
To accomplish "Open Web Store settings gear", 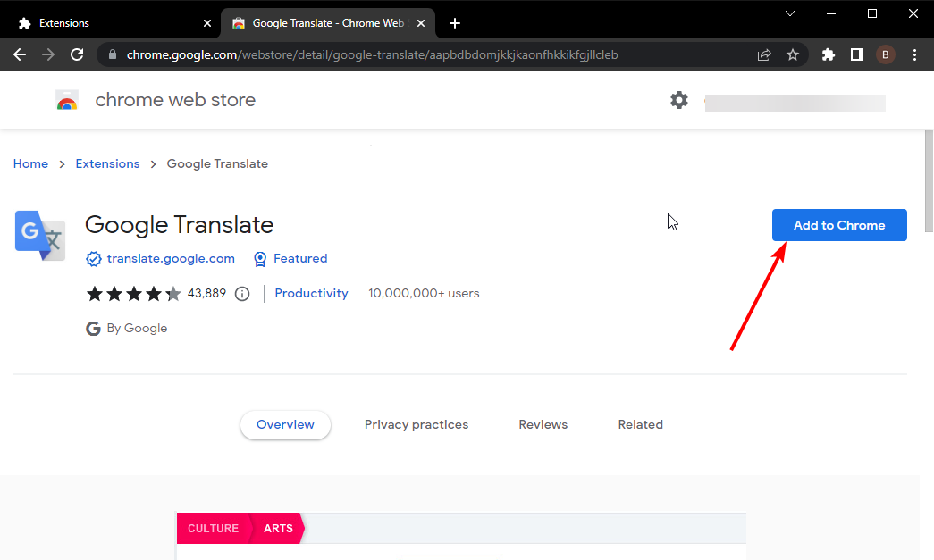I will (x=679, y=100).
